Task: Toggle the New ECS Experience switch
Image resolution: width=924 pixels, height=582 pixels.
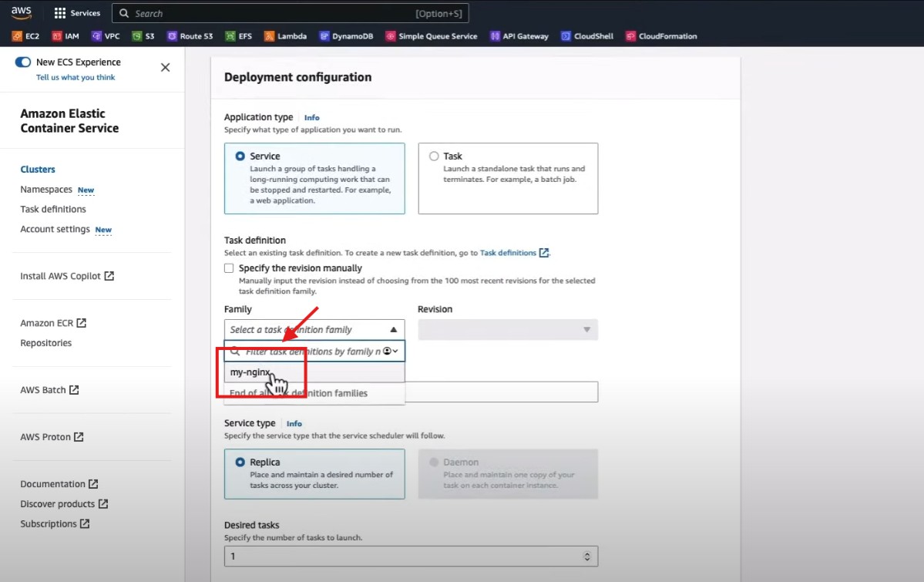Action: [x=23, y=62]
